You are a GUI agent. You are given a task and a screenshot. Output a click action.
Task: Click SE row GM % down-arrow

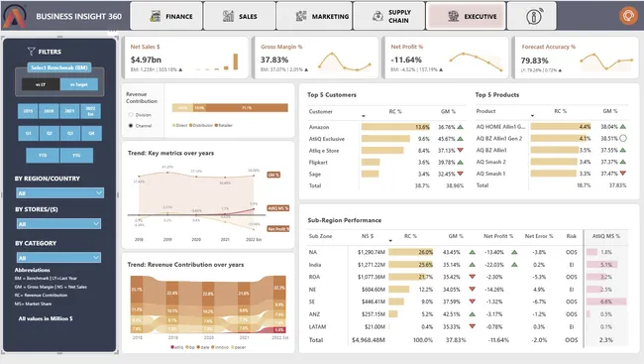[x=473, y=302]
